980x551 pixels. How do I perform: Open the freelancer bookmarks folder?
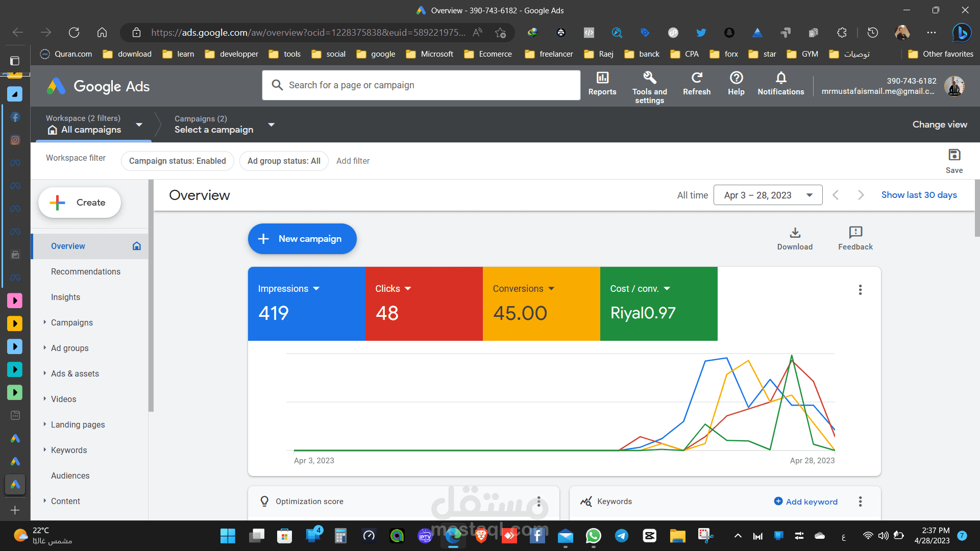coord(549,54)
